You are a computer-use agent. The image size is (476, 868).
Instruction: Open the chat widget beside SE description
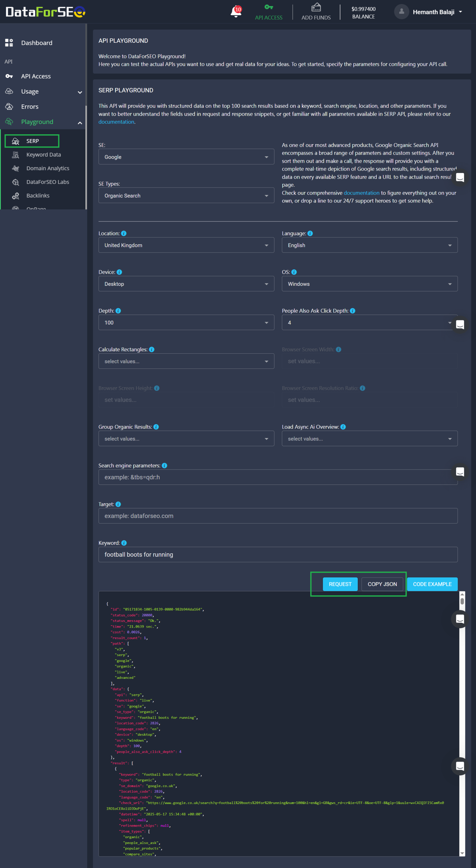(x=460, y=177)
